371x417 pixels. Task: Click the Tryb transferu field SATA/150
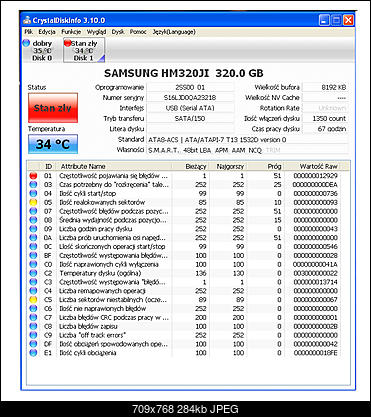pyautogui.click(x=190, y=118)
